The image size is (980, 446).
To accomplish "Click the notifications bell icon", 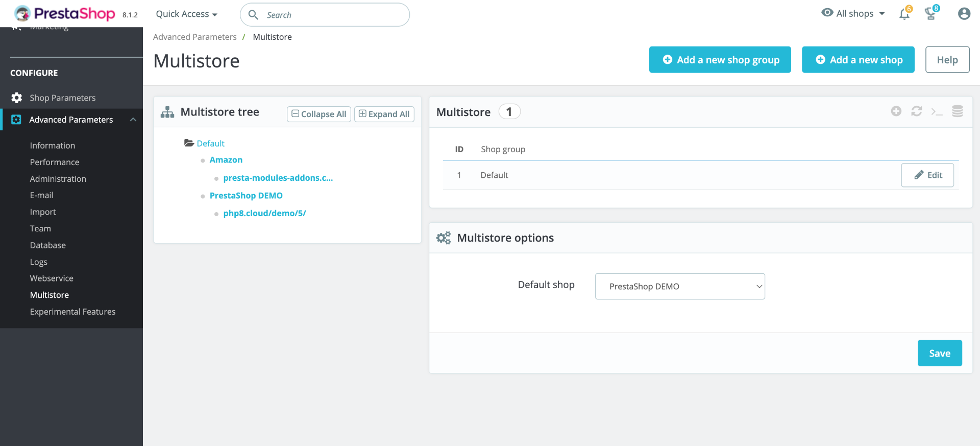I will 904,14.
